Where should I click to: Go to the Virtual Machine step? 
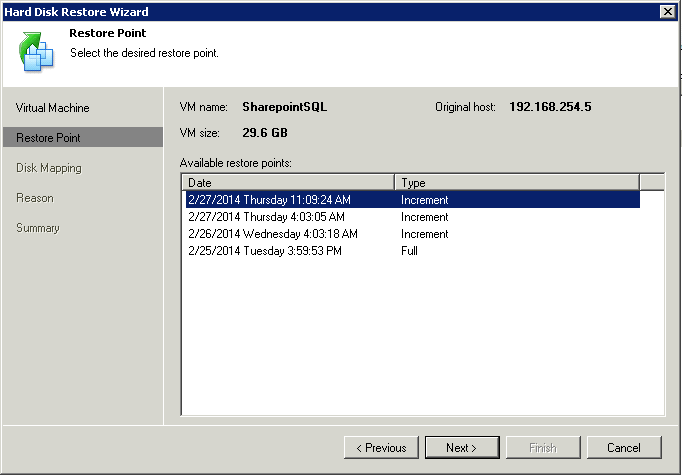[53, 108]
